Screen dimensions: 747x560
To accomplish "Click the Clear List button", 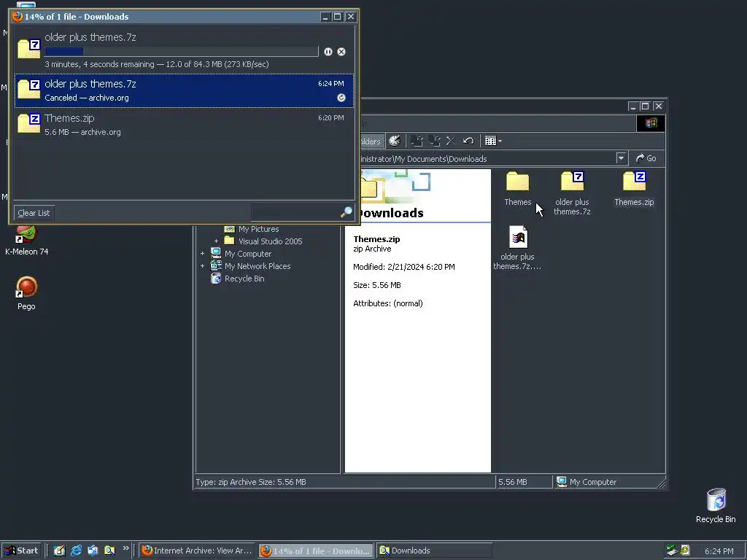I will click(x=34, y=213).
